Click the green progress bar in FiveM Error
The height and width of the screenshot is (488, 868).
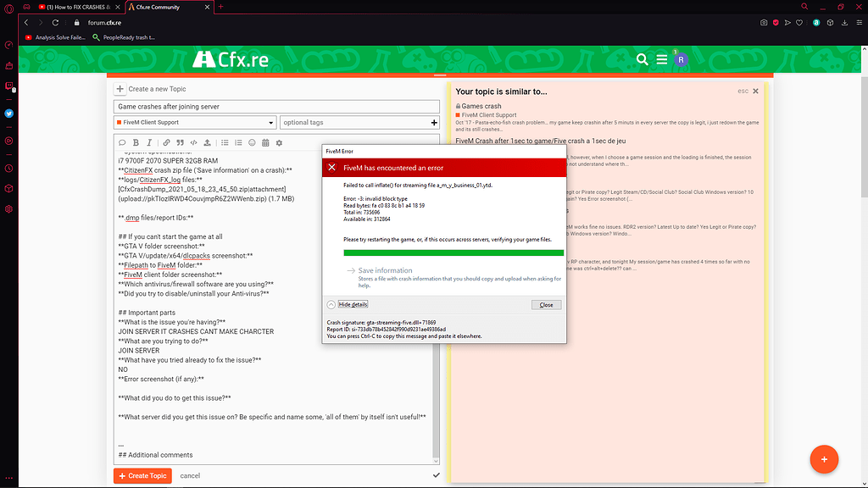pos(453,252)
